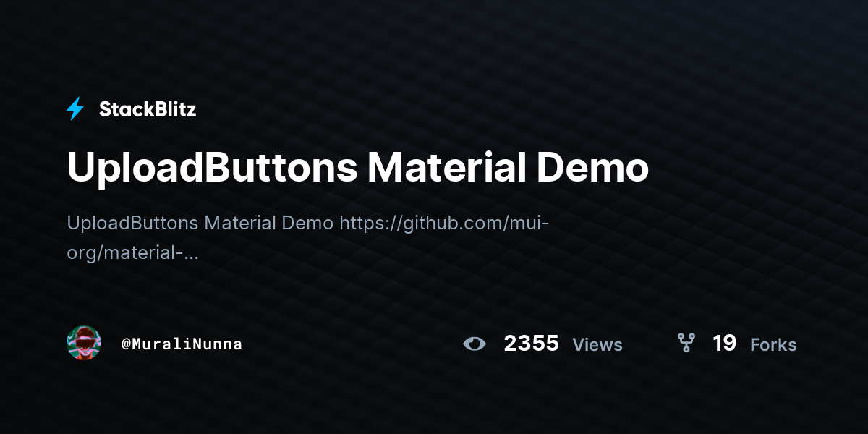Click the gray Material word in the description
The width and height of the screenshot is (868, 434).
pyautogui.click(x=239, y=223)
